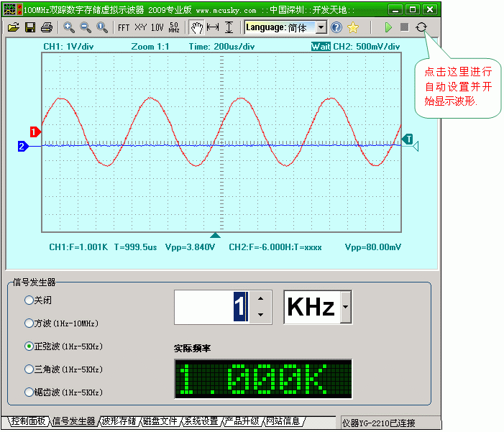Increase frequency with the up stepper arrow
The image size is (504, 432).
click(x=261, y=299)
